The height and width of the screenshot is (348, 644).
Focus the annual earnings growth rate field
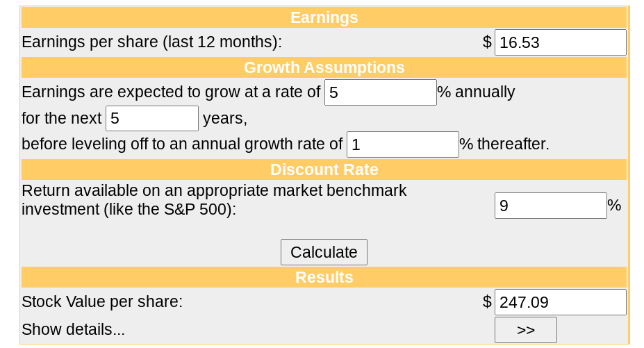[x=380, y=92]
